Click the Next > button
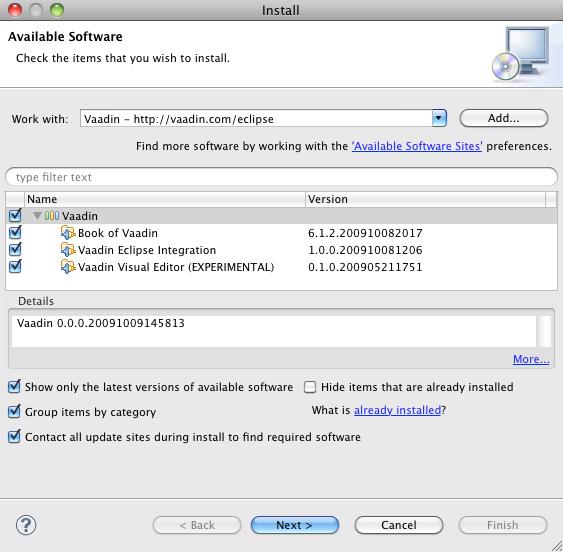Screen dimensions: 563x552 click(x=294, y=525)
